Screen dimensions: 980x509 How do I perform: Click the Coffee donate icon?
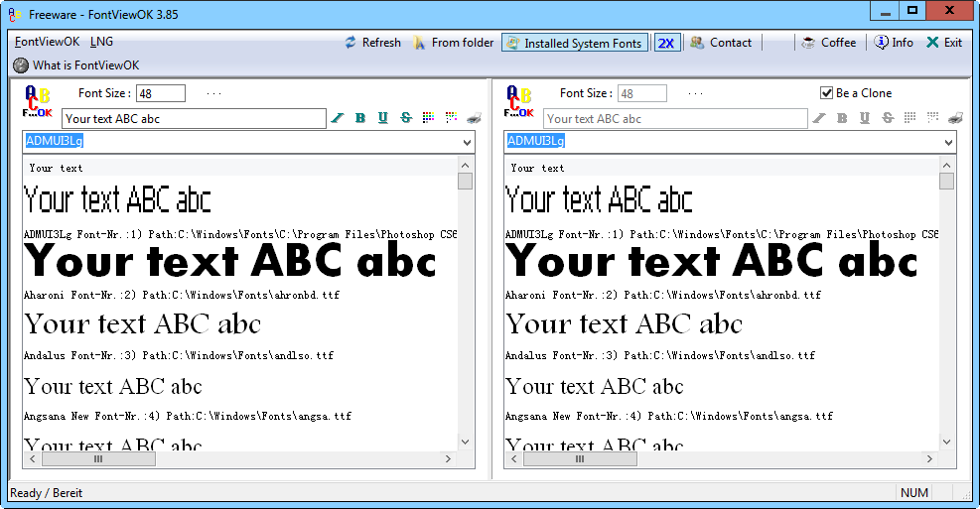(808, 43)
